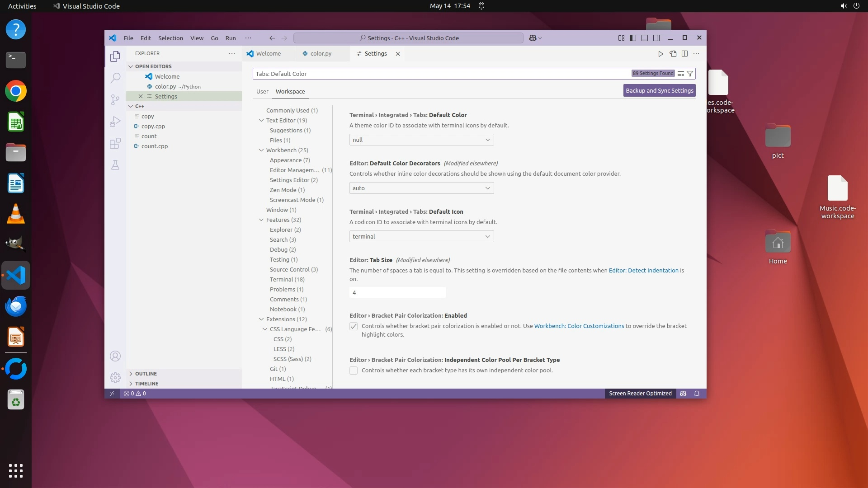
Task: Enable Independent Color Pool Per Bracket Type
Action: 354,371
